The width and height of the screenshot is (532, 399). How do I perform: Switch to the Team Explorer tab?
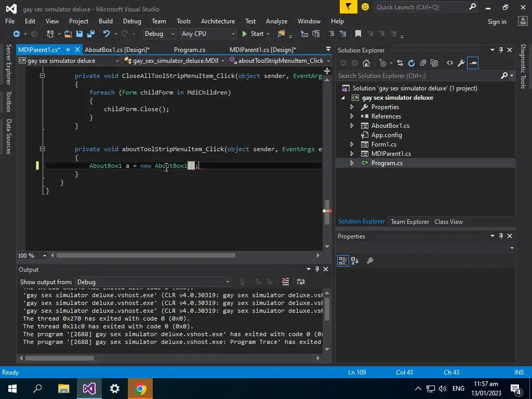[409, 221]
